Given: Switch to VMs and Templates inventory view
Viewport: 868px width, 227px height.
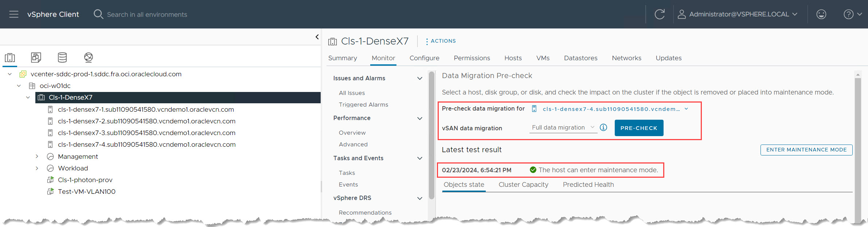Looking at the screenshot, I should (x=36, y=57).
